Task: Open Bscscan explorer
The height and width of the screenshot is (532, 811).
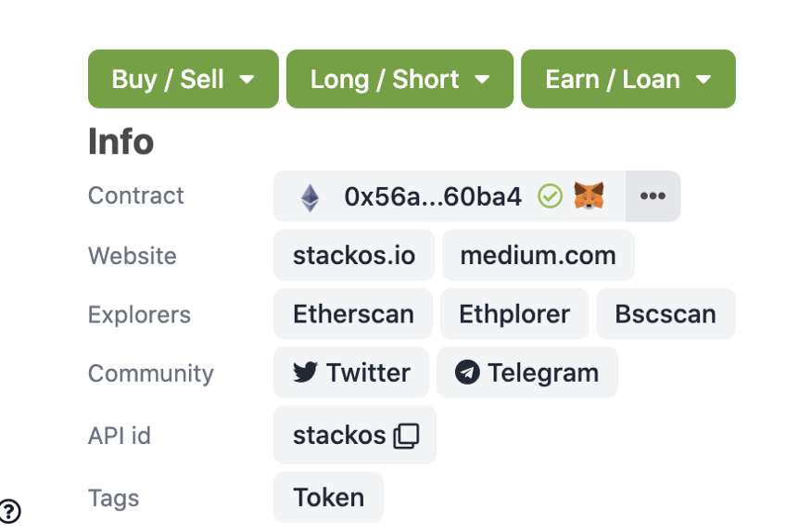Action: pyautogui.click(x=665, y=314)
